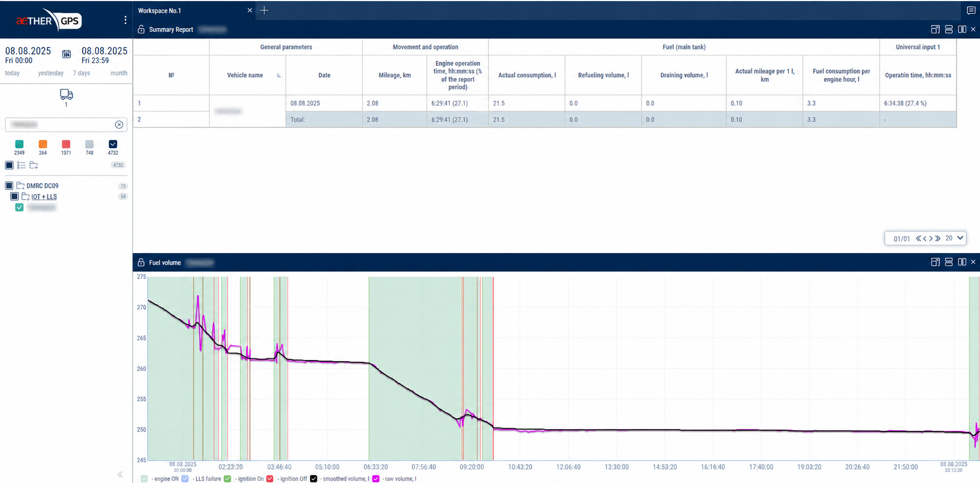Open the IOT + LLS group
980x483 pixels.
(x=44, y=196)
